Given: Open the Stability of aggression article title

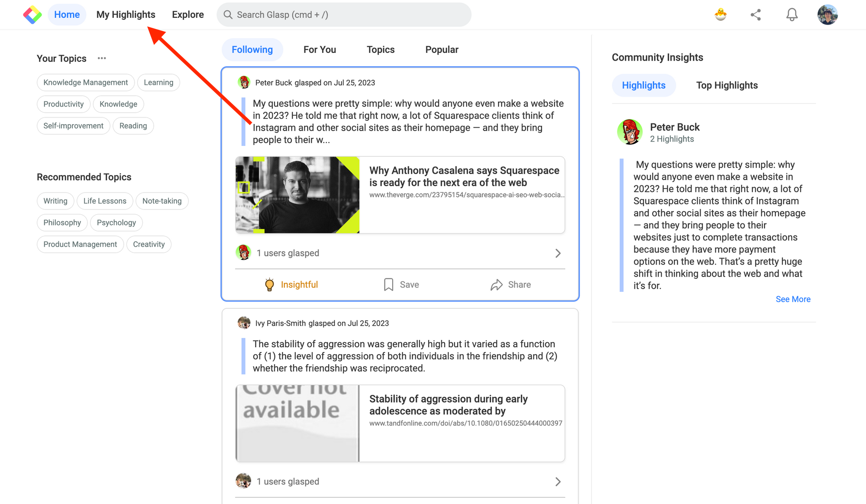Looking at the screenshot, I should 448,405.
